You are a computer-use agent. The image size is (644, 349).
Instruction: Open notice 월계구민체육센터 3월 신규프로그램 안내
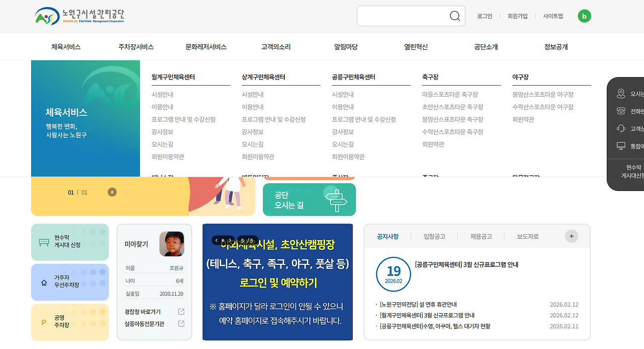(427, 315)
